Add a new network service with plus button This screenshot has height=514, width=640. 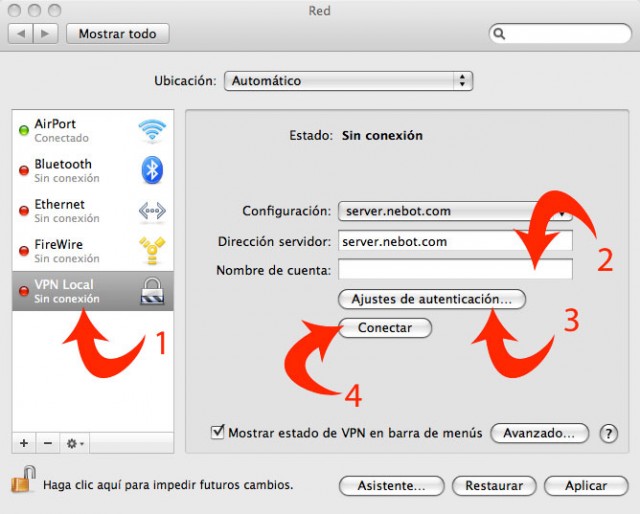pos(24,443)
